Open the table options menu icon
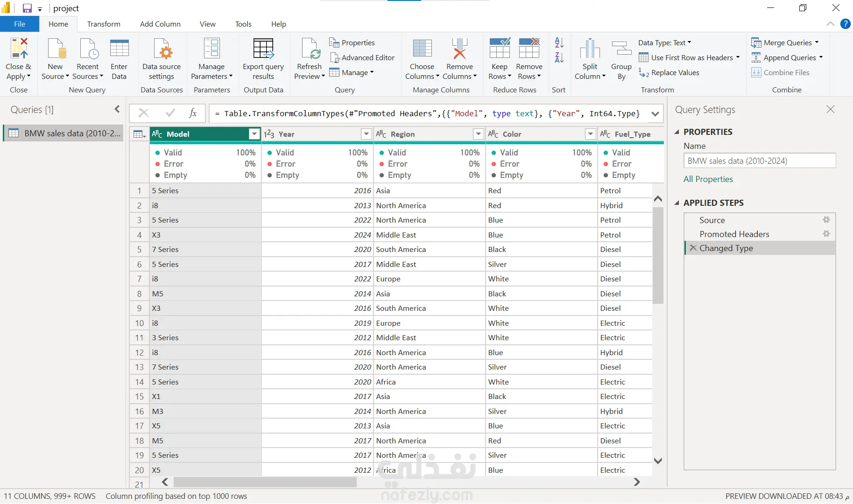Viewport: 853px width, 504px height. (140, 134)
